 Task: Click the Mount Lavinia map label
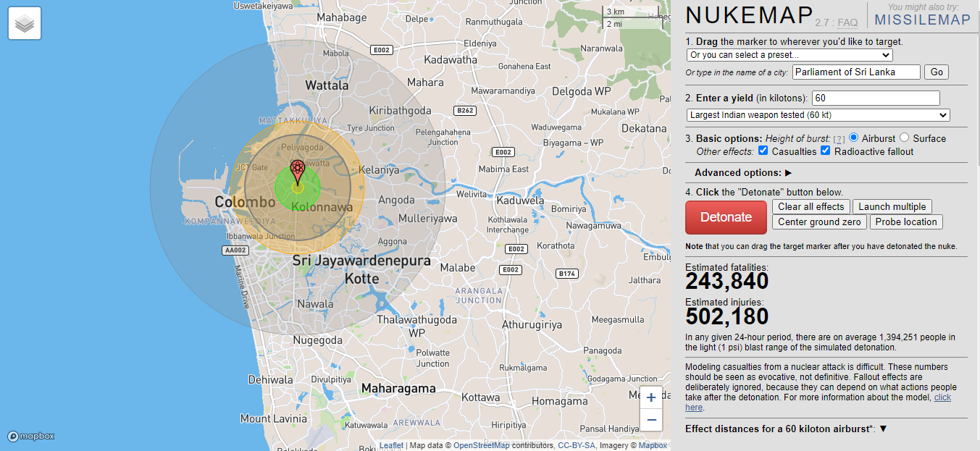pos(274,418)
